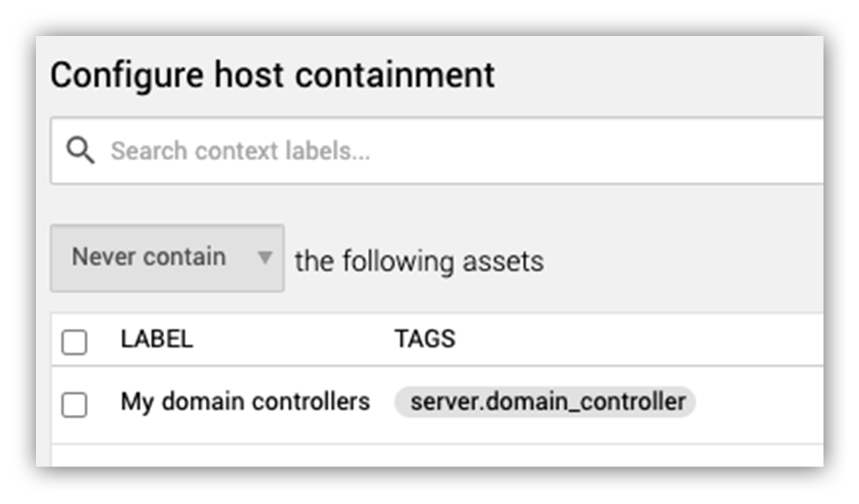
Task: Click the word 'Configure' in the title
Action: coord(127,75)
